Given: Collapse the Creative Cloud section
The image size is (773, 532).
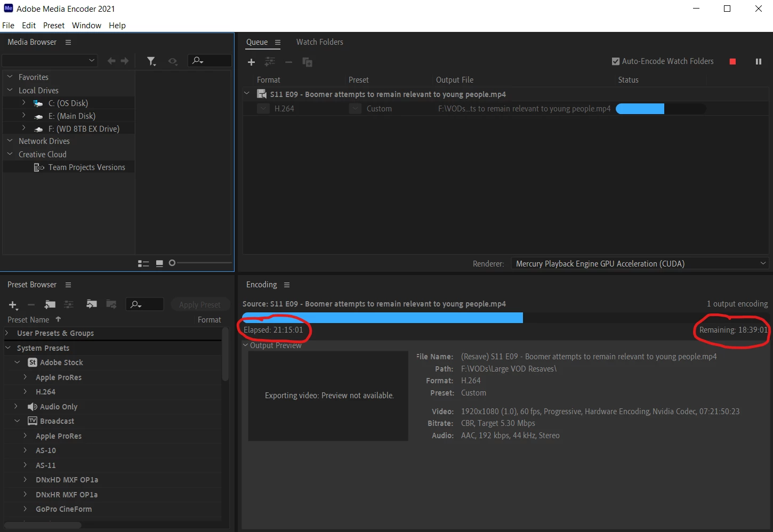Looking at the screenshot, I should [x=10, y=154].
